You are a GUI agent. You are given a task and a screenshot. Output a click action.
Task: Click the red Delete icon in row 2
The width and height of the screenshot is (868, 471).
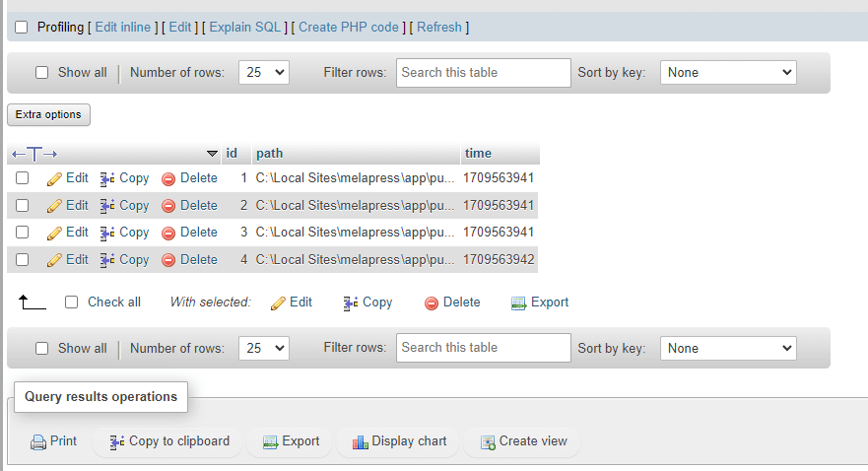pyautogui.click(x=168, y=206)
